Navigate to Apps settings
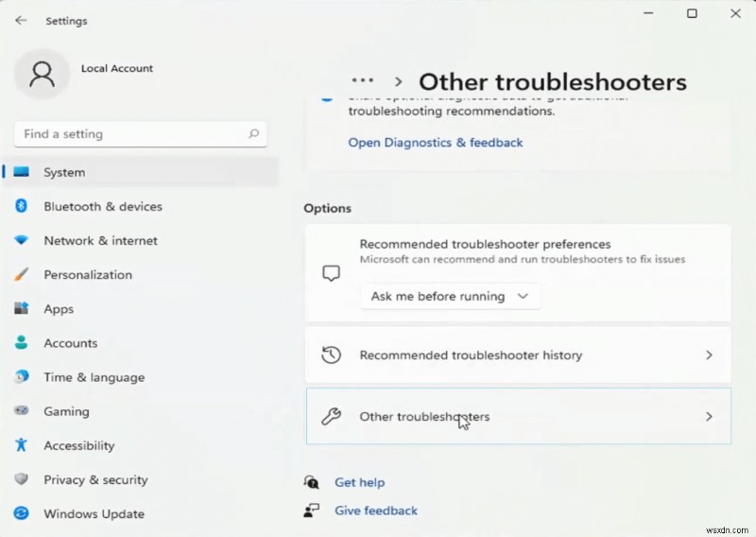756x537 pixels. [x=141, y=309]
